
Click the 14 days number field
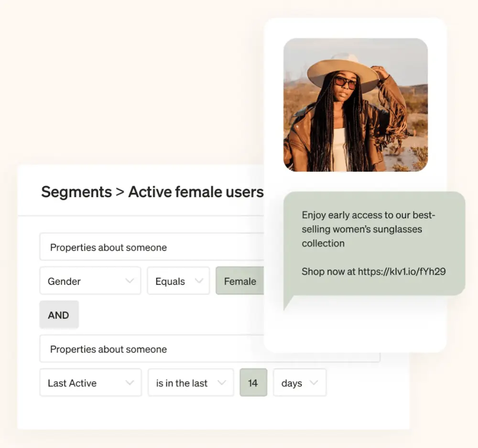(253, 383)
